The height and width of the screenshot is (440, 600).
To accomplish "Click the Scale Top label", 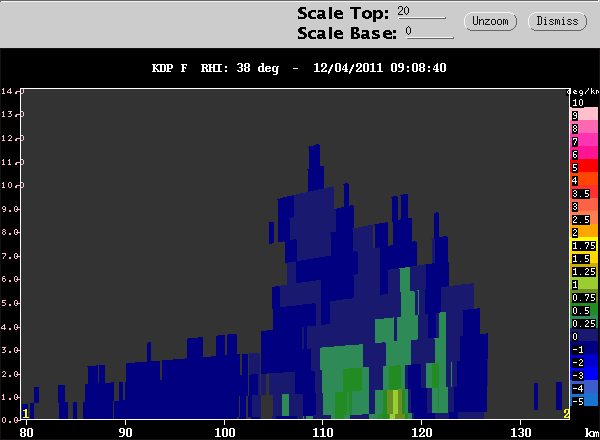I will (x=343, y=13).
